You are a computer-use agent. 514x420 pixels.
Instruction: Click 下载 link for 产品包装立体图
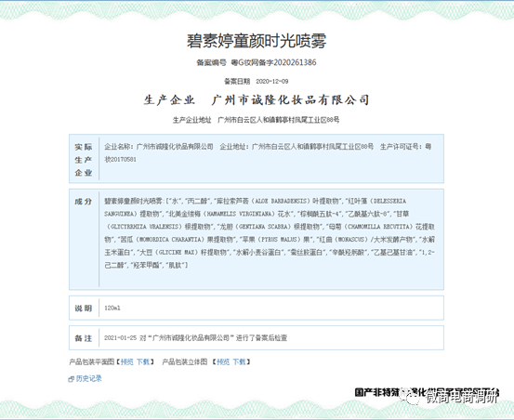click(239, 361)
